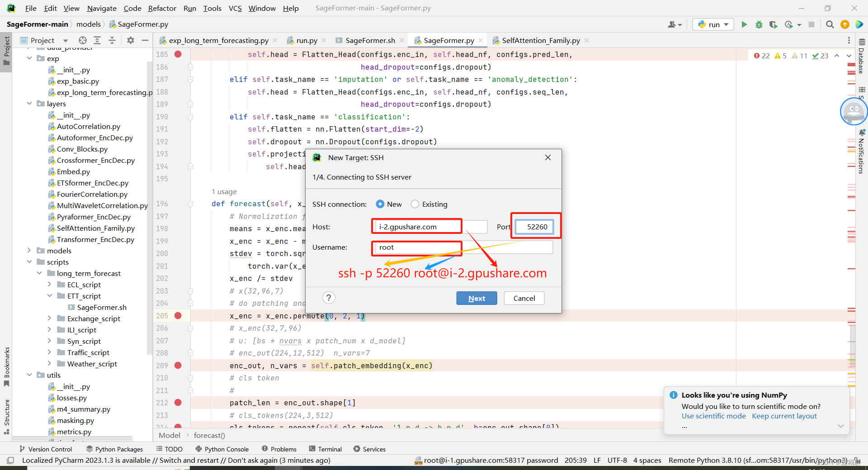
Task: Open the Database tool window
Action: point(862,56)
